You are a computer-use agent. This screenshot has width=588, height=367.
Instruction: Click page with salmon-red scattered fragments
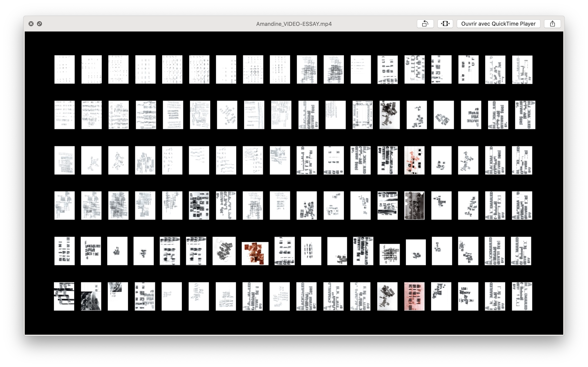click(x=414, y=160)
